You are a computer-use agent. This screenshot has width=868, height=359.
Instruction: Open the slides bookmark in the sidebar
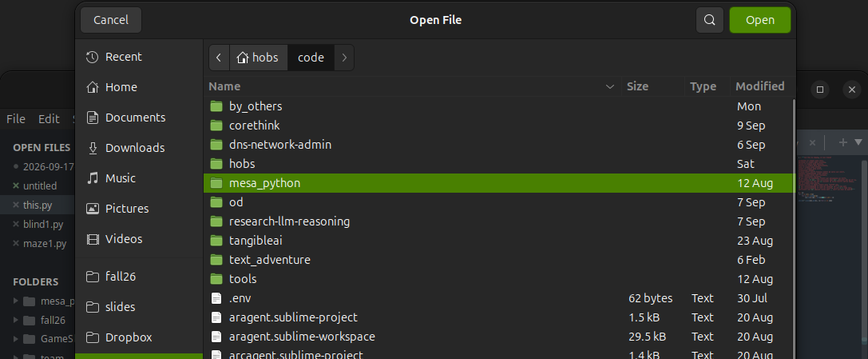click(139, 307)
